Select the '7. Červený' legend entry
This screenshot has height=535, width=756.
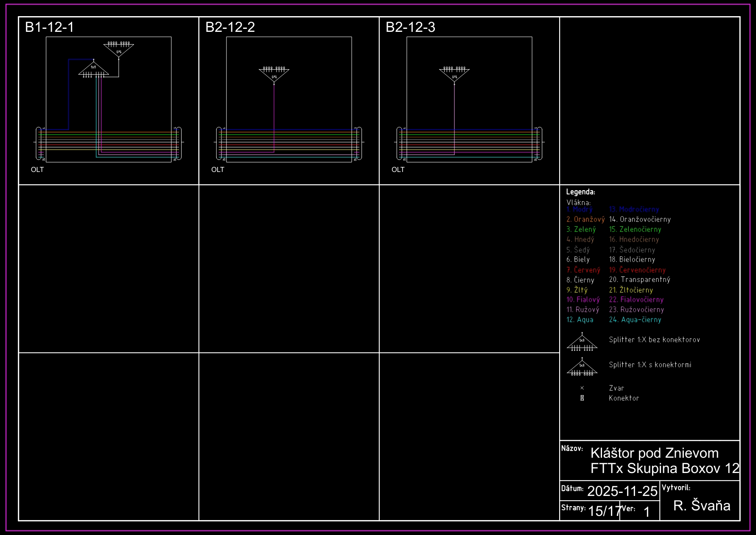tap(583, 270)
